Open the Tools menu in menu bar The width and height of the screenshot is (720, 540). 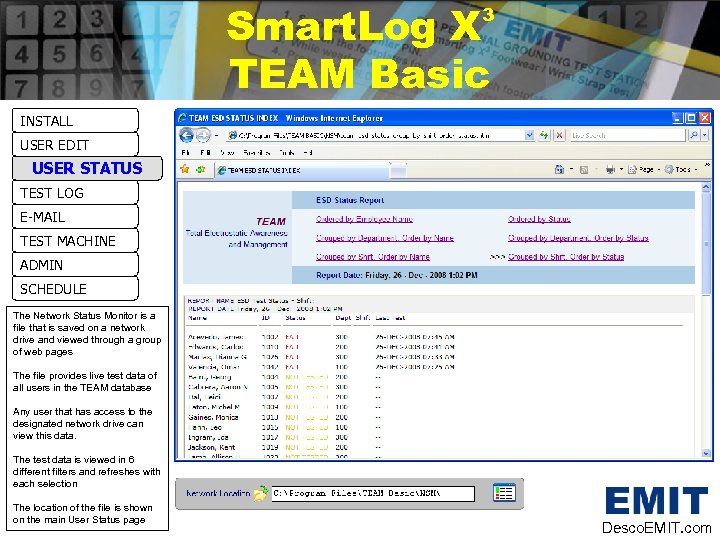point(287,152)
